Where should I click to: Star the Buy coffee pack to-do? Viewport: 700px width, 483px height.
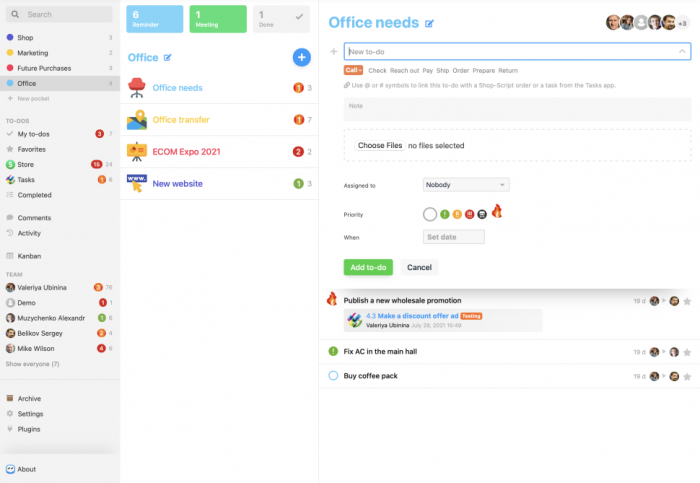687,376
